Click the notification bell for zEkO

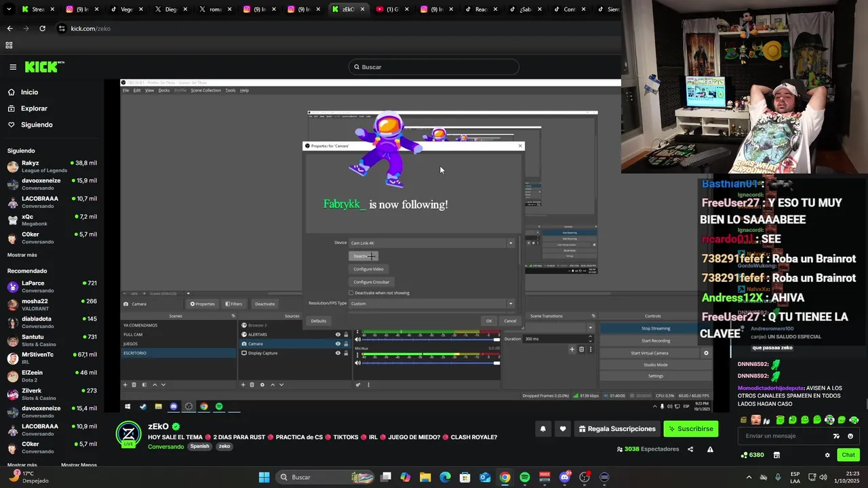pos(542,428)
